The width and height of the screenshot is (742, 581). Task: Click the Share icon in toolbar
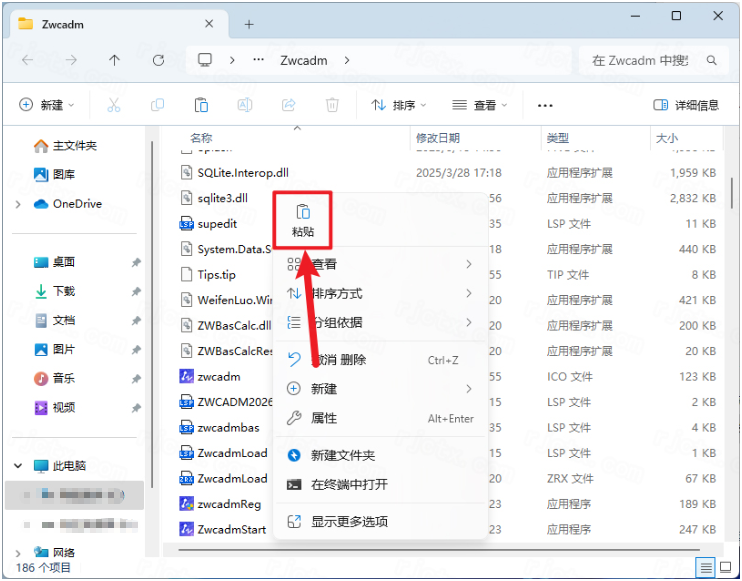click(289, 105)
